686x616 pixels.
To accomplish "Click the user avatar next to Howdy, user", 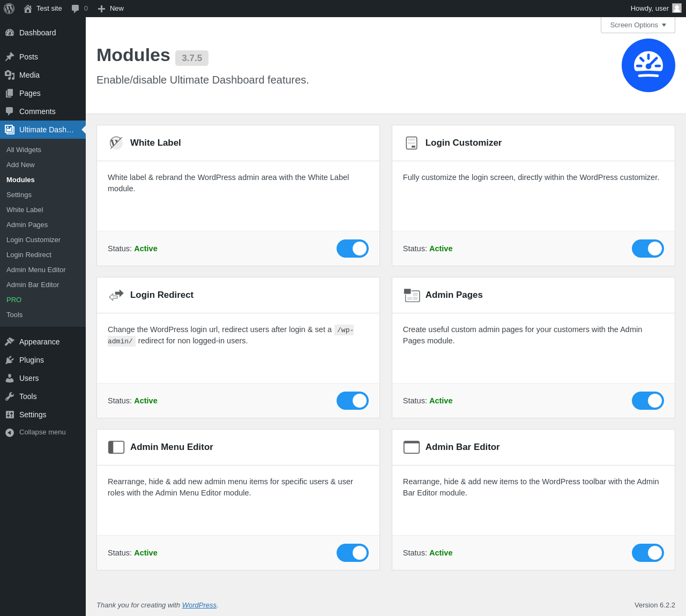I will coord(677,8).
